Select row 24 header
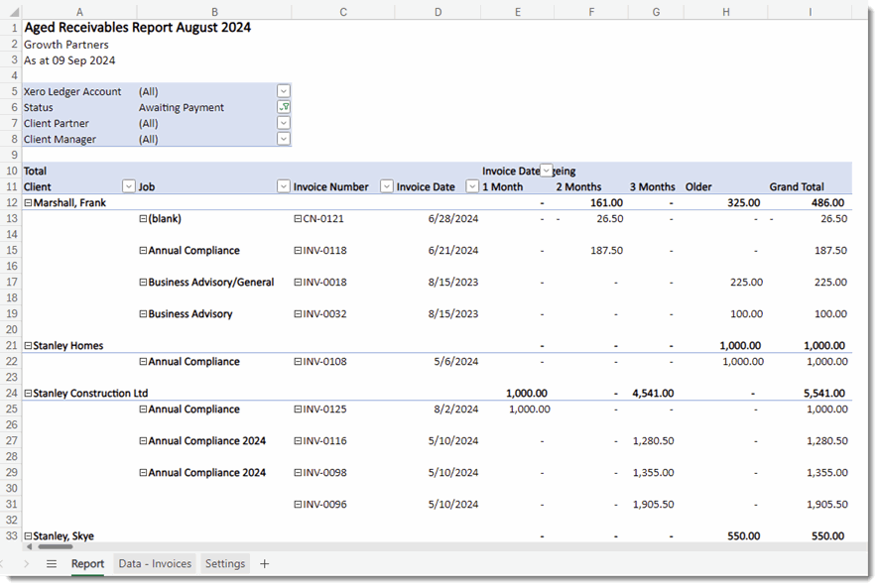The width and height of the screenshot is (880, 588). [x=11, y=394]
